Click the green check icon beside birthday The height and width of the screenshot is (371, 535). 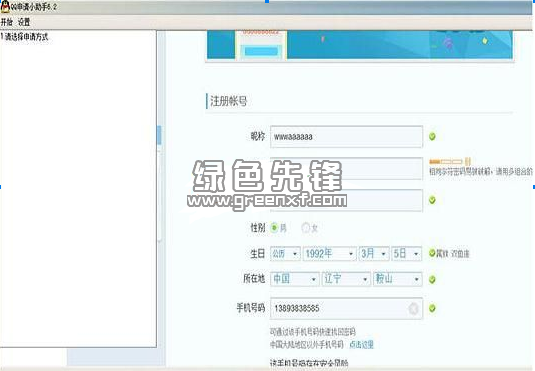(432, 253)
